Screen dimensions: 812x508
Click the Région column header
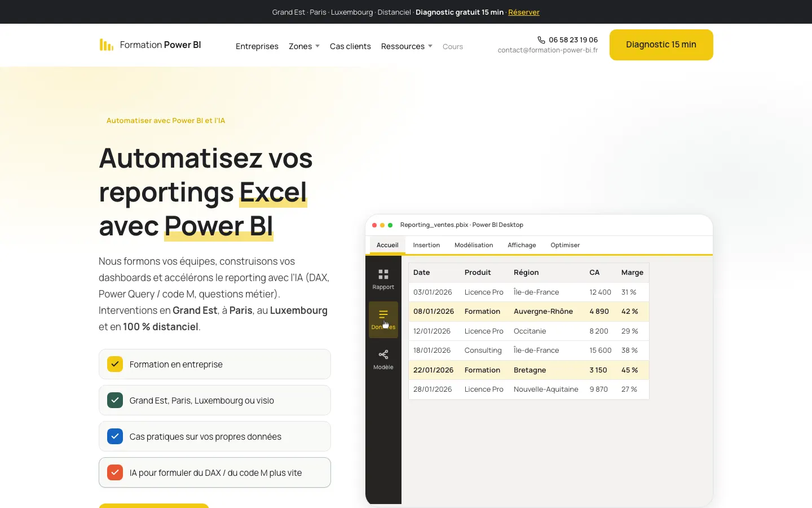[526, 272]
